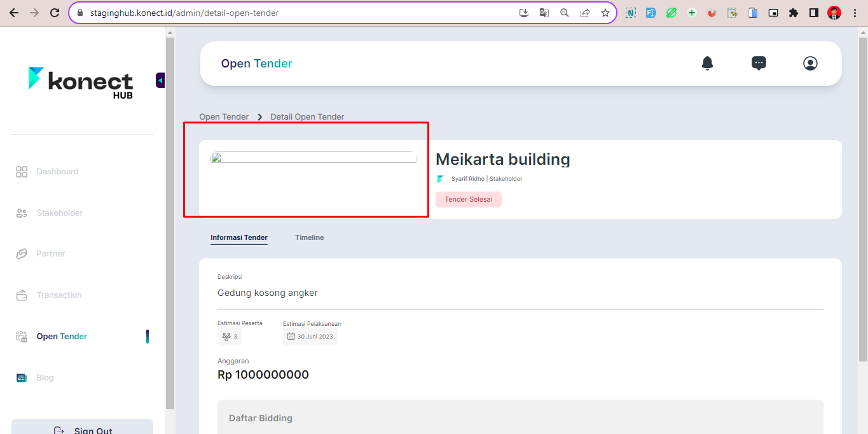Share this page icon
The width and height of the screenshot is (868, 434).
585,13
